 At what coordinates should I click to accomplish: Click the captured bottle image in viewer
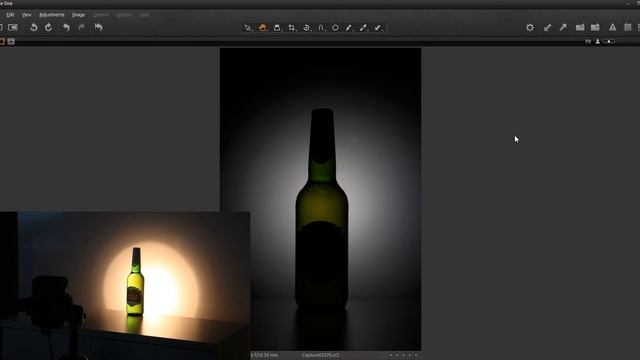[320, 199]
